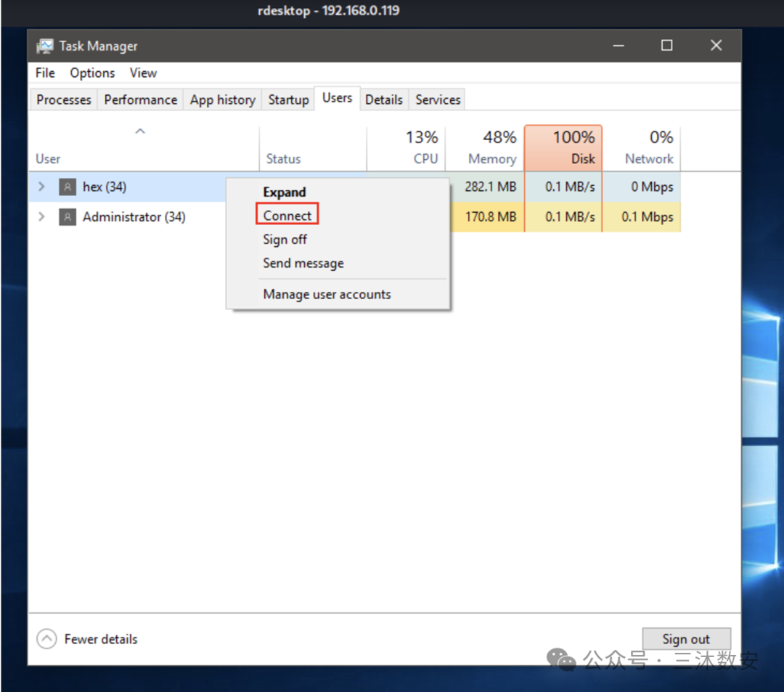The image size is (784, 692).
Task: Select the Users tab
Action: (x=337, y=98)
